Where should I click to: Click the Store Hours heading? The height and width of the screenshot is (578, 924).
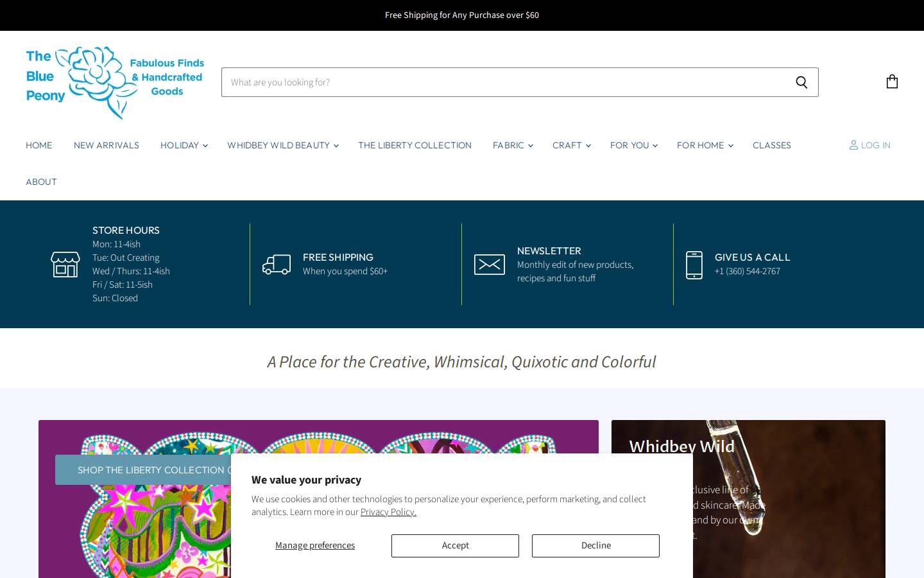coord(126,230)
